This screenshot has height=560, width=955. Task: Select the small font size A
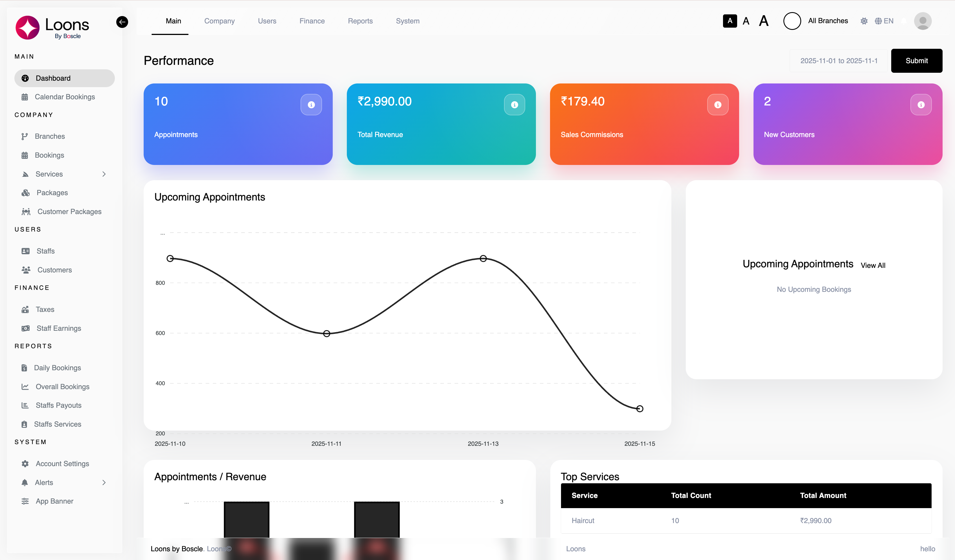(x=730, y=21)
